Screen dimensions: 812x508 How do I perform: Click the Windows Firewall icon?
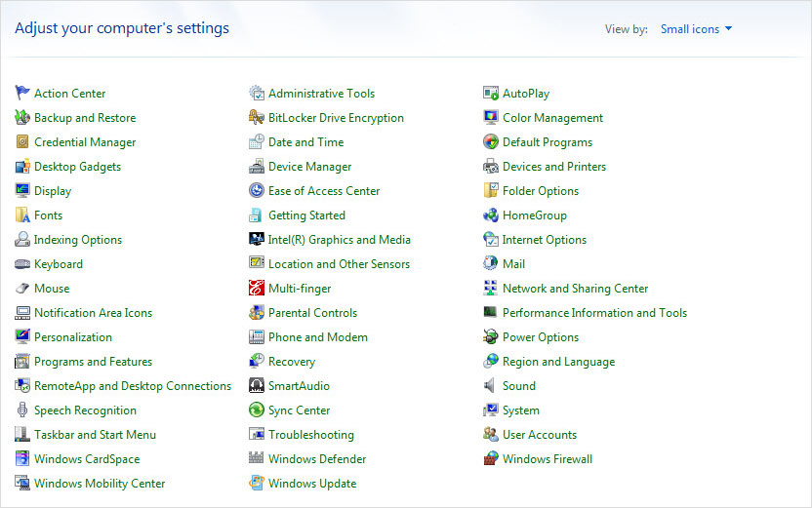click(490, 458)
